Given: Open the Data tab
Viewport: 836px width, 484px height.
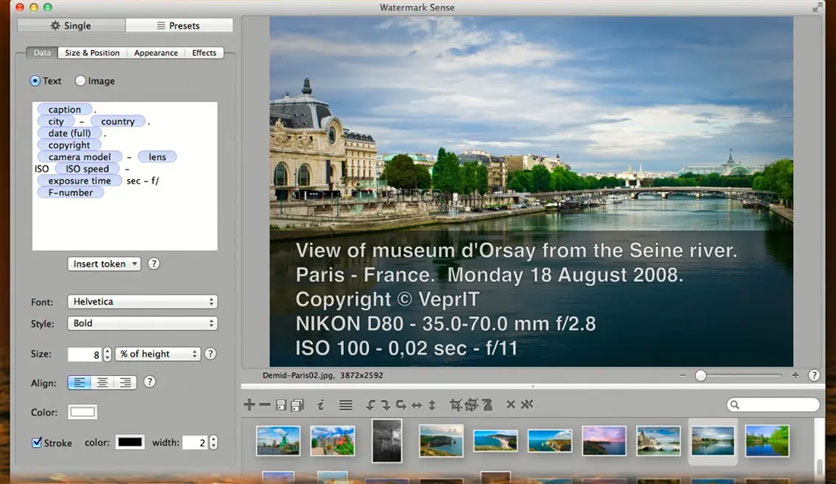Looking at the screenshot, I should tap(42, 53).
